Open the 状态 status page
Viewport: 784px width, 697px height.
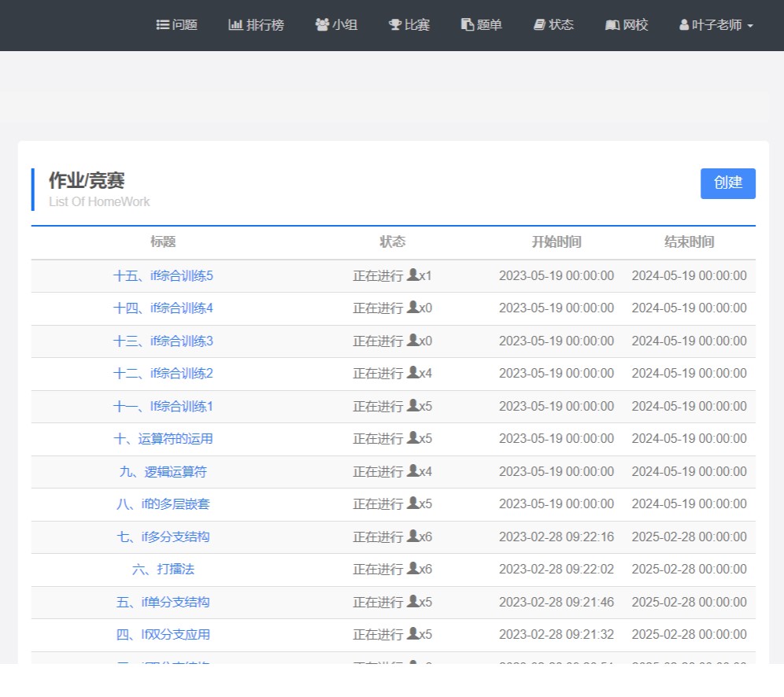pos(553,24)
